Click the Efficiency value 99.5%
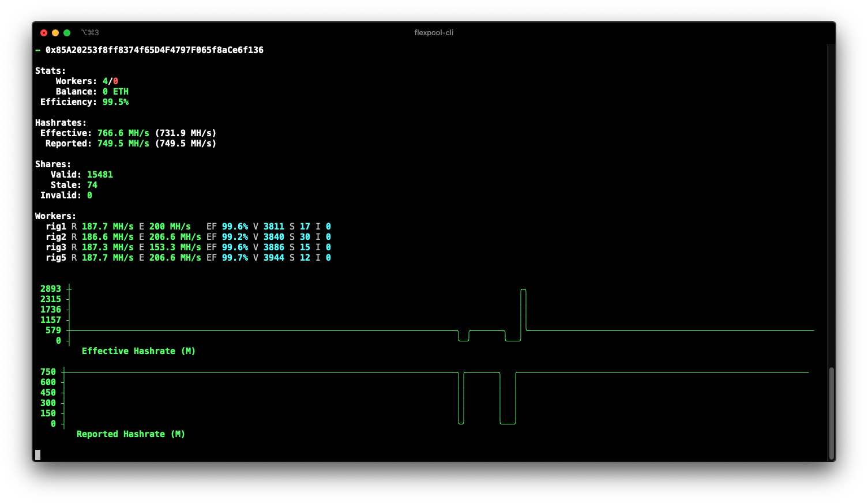Image resolution: width=868 pixels, height=504 pixels. coord(115,102)
